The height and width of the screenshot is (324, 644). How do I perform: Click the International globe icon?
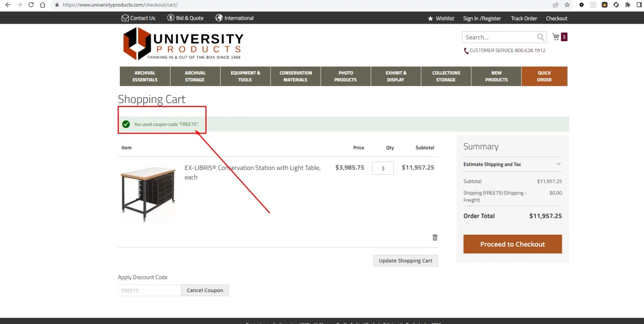(219, 18)
